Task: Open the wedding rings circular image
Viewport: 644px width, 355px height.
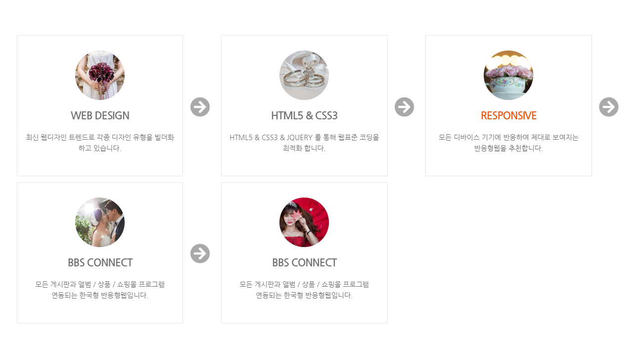Action: pos(304,75)
